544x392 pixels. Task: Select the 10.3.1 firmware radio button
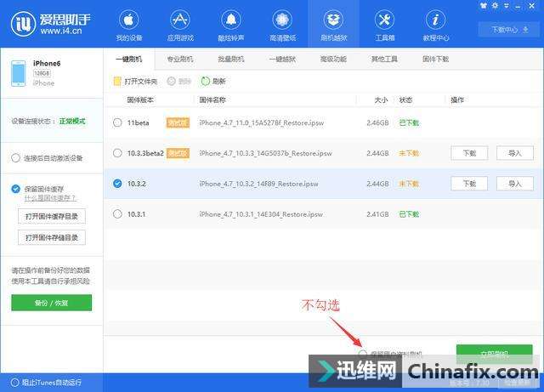coord(117,213)
